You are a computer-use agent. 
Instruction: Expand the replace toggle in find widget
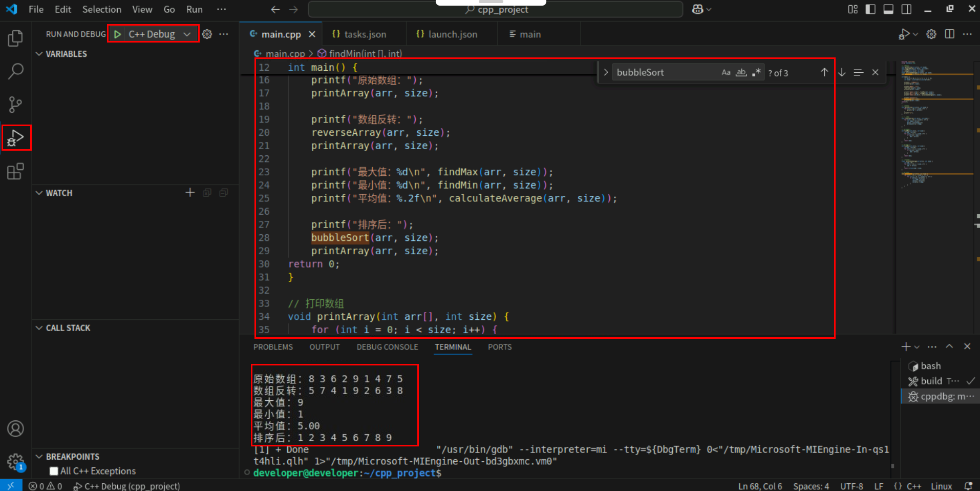pyautogui.click(x=606, y=73)
